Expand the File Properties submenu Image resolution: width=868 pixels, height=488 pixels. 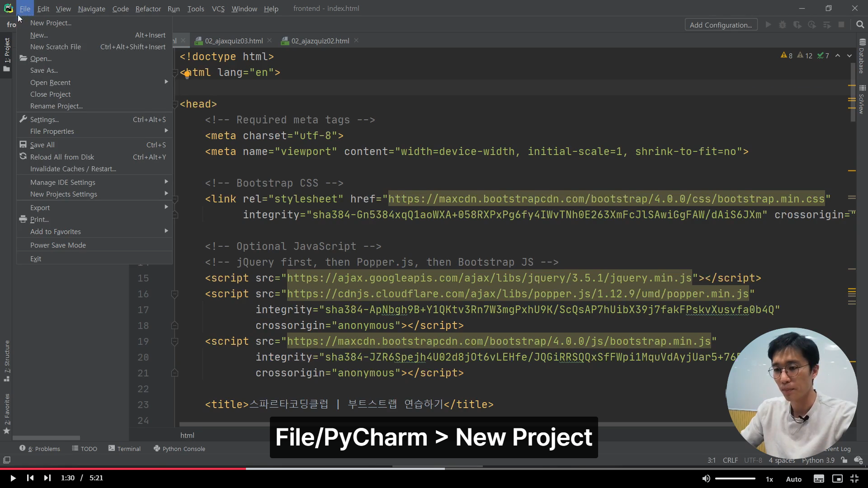[94, 131]
